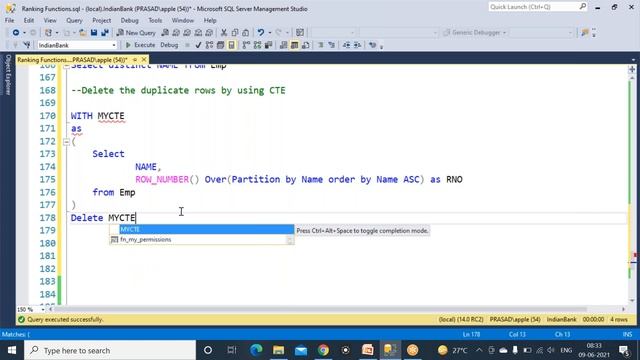Open the File menu
Image resolution: width=640 pixels, height=360 pixels.
point(9,20)
